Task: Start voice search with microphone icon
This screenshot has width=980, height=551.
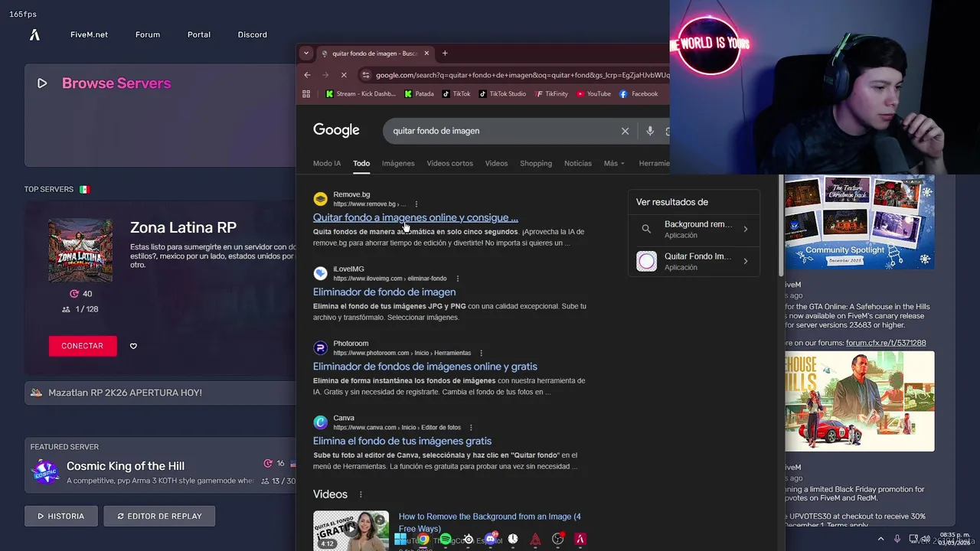Action: point(650,131)
